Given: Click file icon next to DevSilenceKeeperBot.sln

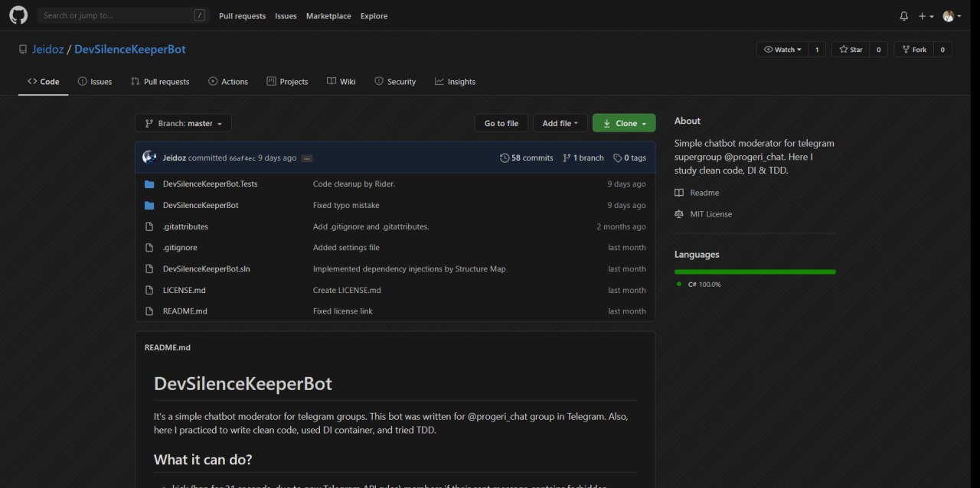Looking at the screenshot, I should pyautogui.click(x=149, y=268).
